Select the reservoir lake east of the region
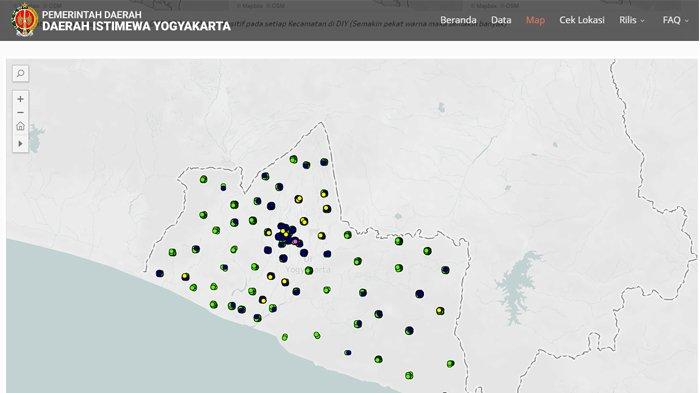 (517, 286)
